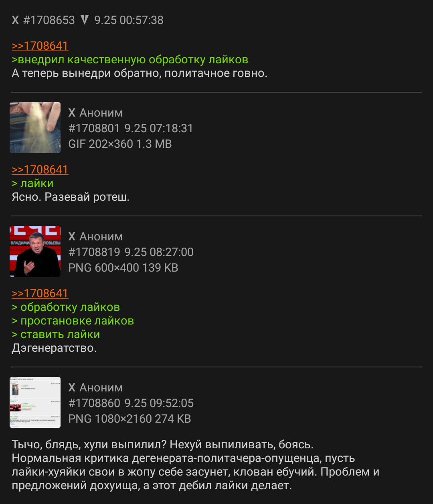The height and width of the screenshot is (504, 433).
Task: Open the TV host PNG thumbnail
Action: click(35, 251)
